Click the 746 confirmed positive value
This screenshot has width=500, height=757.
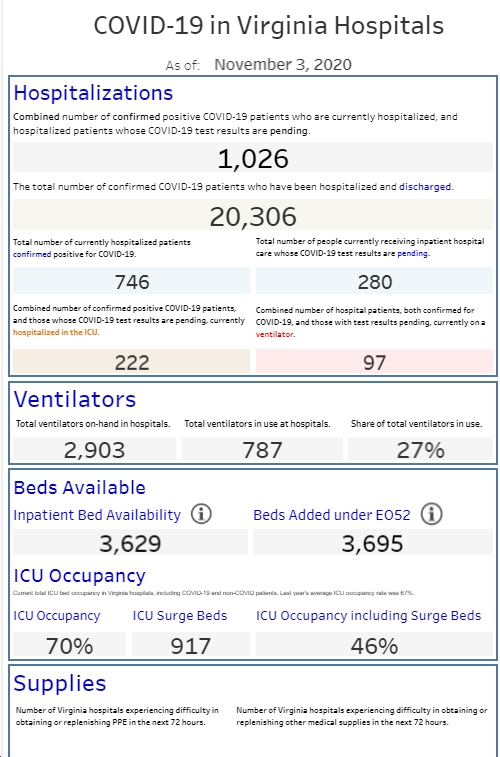point(132,281)
